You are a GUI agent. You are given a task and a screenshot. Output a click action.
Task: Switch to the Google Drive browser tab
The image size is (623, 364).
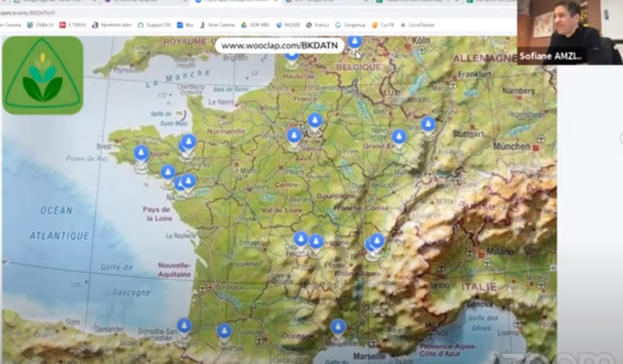click(x=326, y=2)
